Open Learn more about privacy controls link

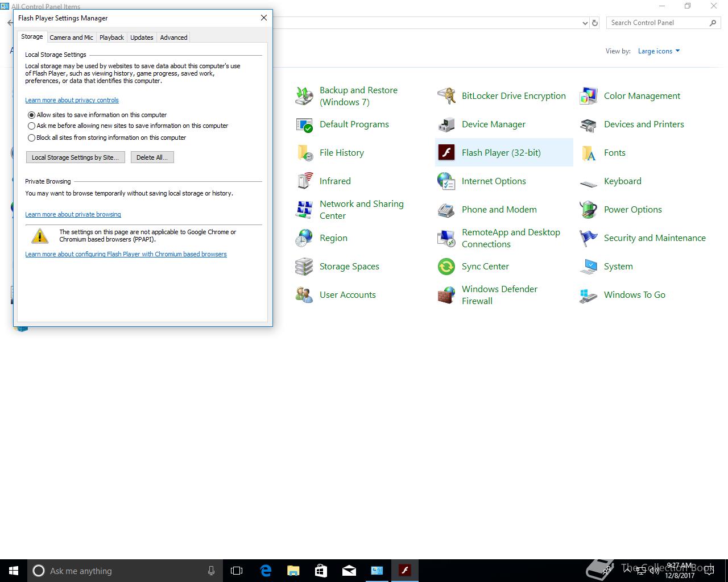pos(72,100)
